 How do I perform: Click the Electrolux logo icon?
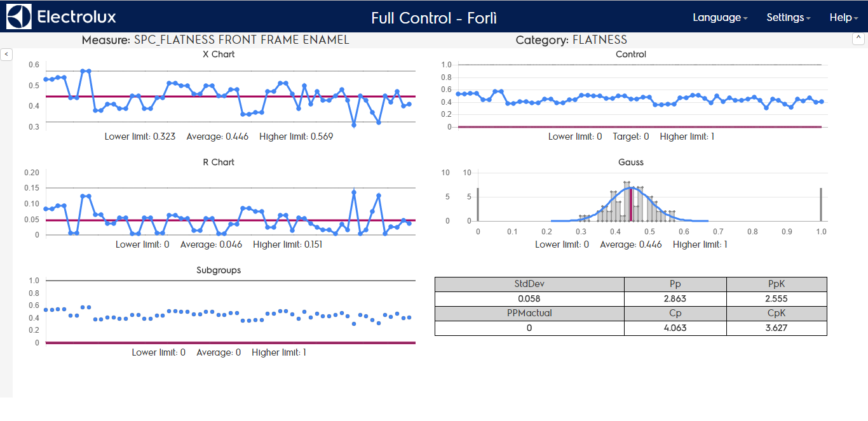18,17
